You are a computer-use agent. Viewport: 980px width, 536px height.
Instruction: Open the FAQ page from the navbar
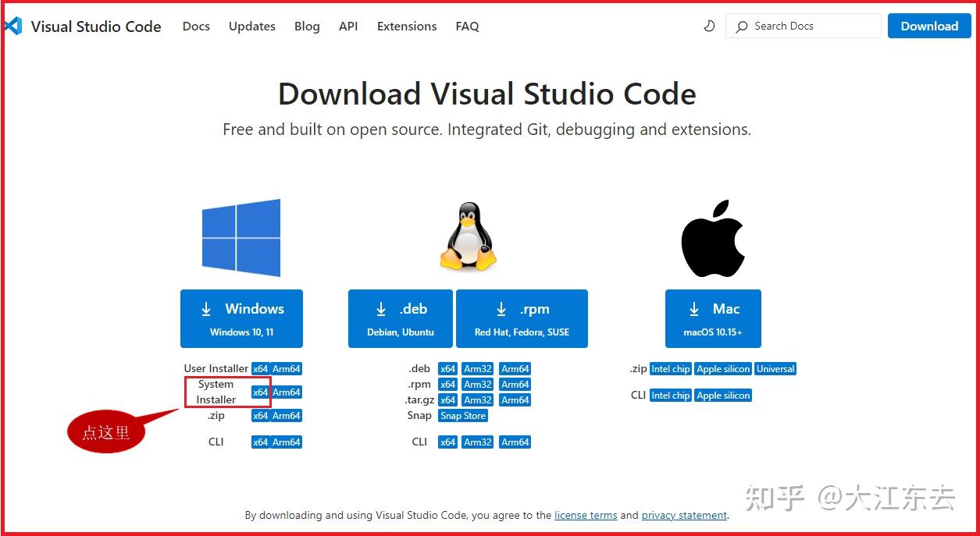click(467, 26)
